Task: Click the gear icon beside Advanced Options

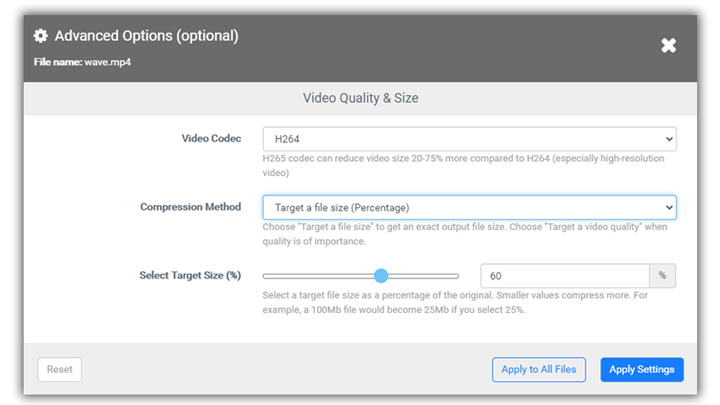Action: coord(41,36)
